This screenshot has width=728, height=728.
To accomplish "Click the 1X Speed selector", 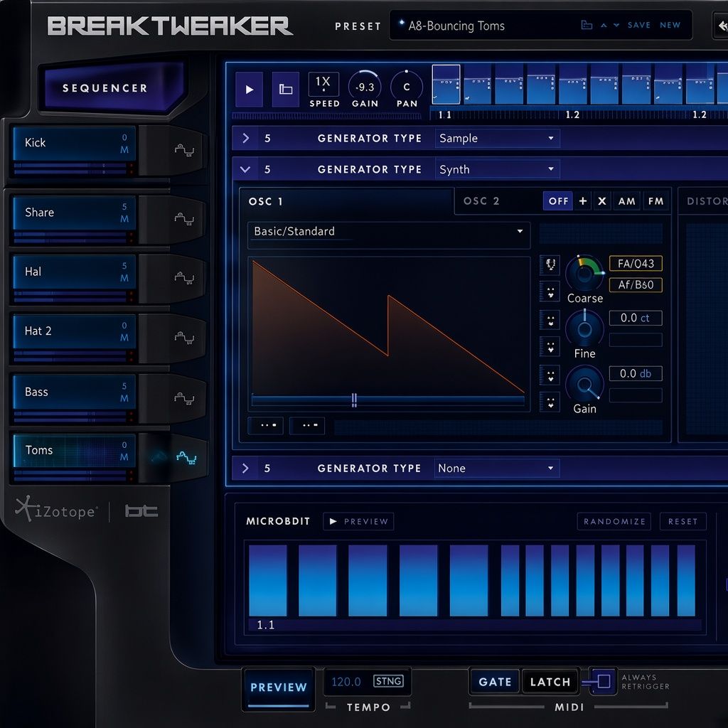I will point(323,84).
